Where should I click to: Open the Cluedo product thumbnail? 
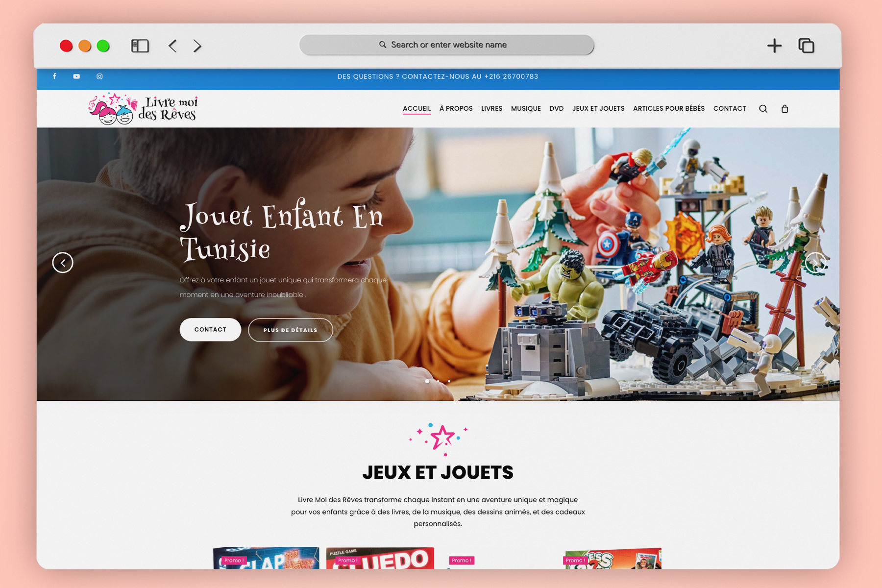380,558
